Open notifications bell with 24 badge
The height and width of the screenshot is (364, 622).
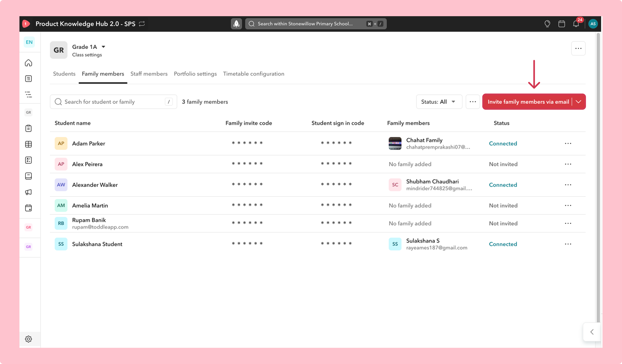576,23
